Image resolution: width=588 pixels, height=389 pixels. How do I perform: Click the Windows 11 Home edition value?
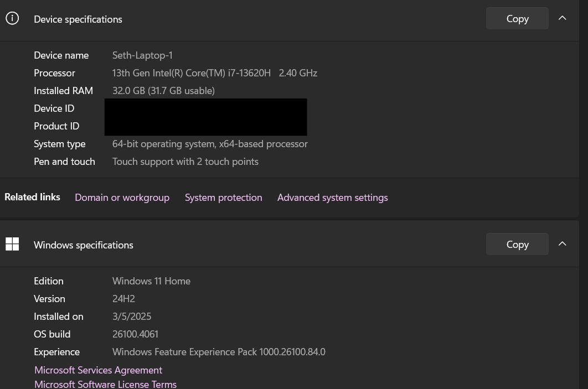tap(151, 281)
